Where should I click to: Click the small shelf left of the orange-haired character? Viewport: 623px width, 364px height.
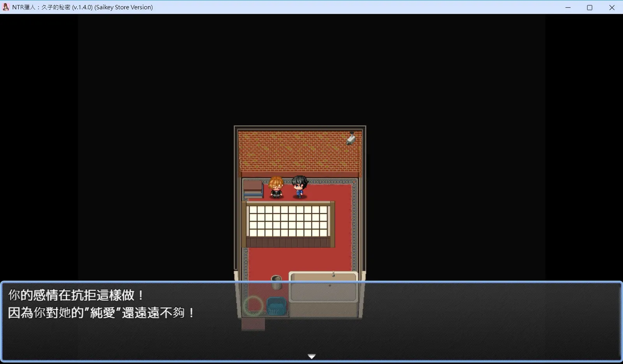253,189
